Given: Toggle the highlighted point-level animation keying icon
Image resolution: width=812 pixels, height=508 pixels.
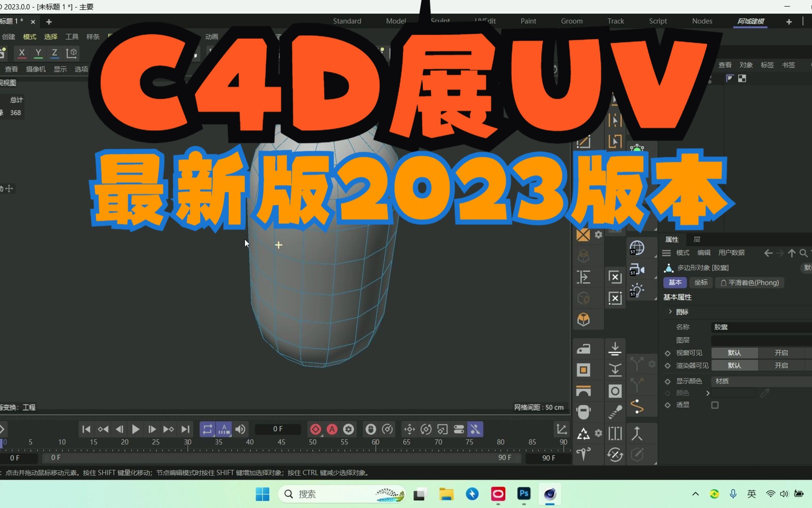Looking at the screenshot, I should 475,429.
